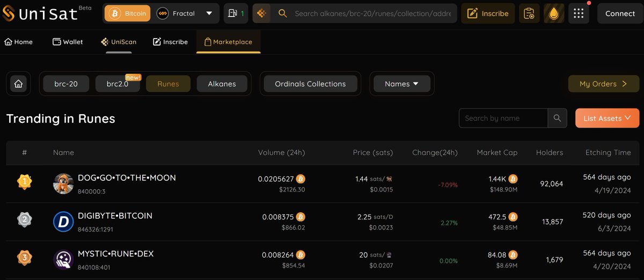Click the DOG•GO•TO•THE•MOON avatar

click(63, 183)
